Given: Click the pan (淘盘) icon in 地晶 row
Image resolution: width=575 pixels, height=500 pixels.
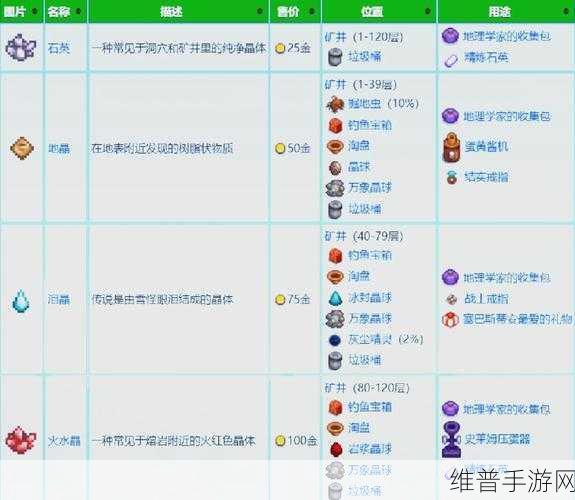Looking at the screenshot, I should click(335, 146).
